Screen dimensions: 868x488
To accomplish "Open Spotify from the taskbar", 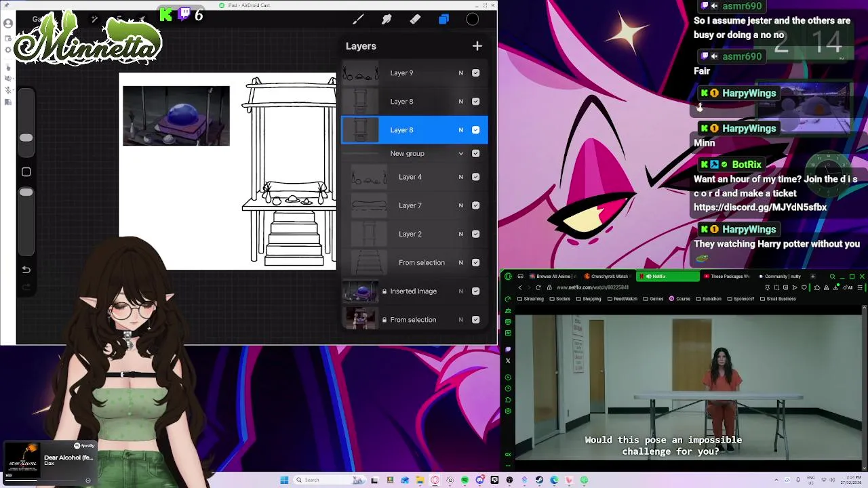I will pos(465,480).
